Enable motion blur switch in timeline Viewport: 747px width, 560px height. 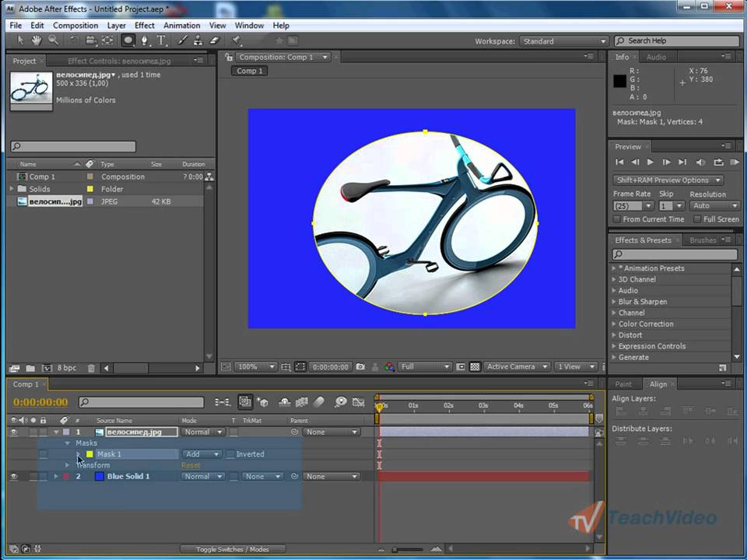coord(319,402)
